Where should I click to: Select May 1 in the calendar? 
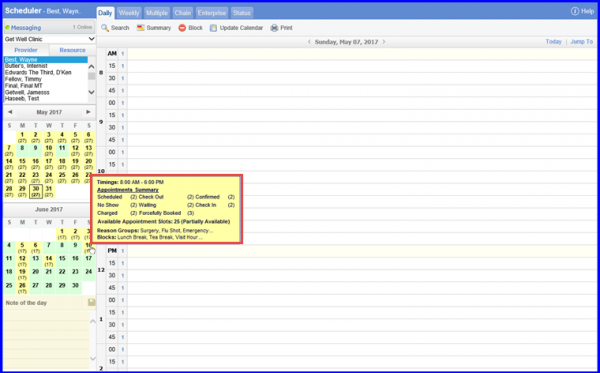click(x=22, y=137)
